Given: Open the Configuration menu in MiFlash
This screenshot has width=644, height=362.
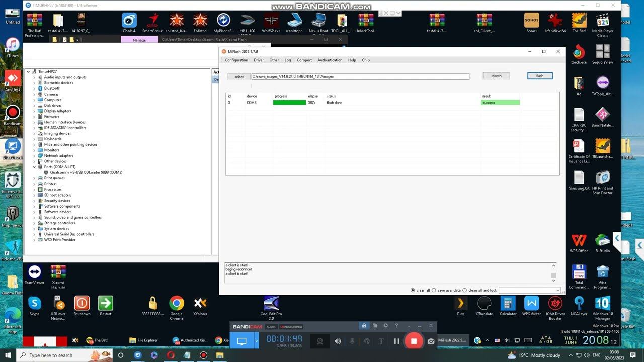Looking at the screenshot, I should coord(236,60).
